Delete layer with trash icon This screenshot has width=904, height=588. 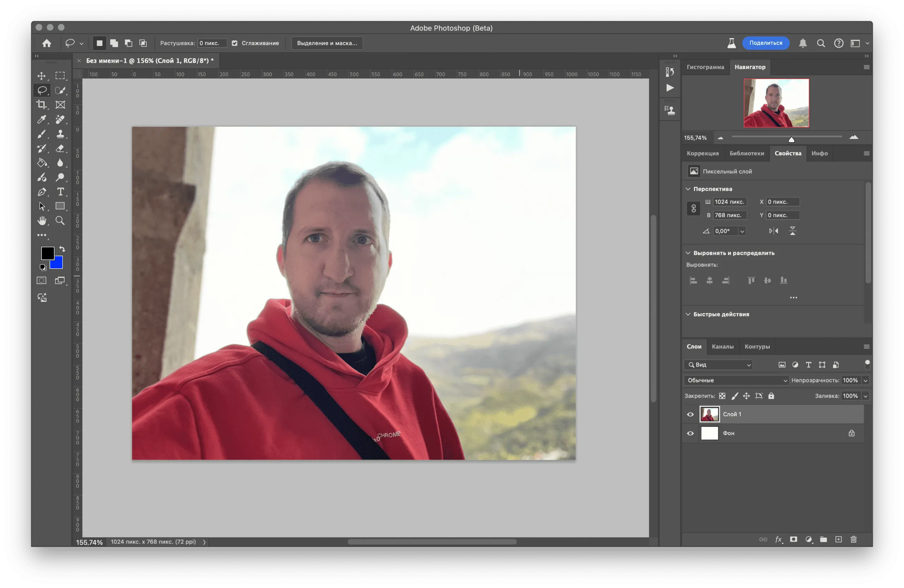coord(853,539)
